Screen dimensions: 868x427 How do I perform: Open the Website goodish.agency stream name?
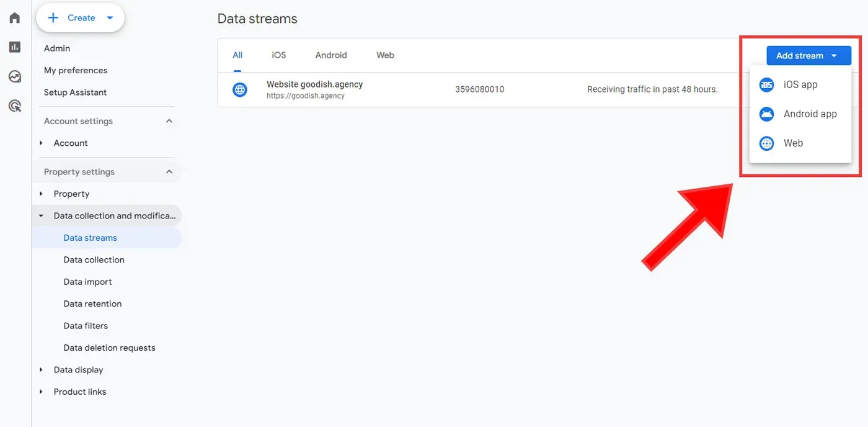coord(314,84)
